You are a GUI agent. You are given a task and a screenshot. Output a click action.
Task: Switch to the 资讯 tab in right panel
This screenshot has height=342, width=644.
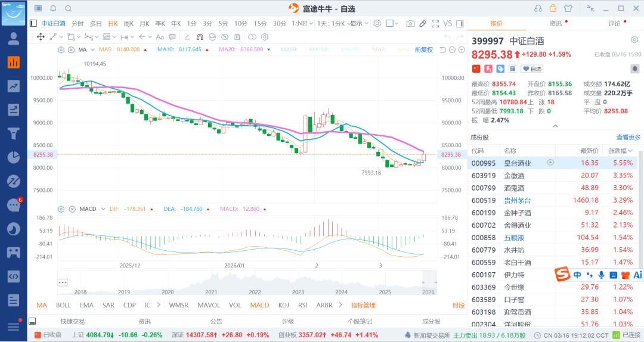(x=555, y=23)
